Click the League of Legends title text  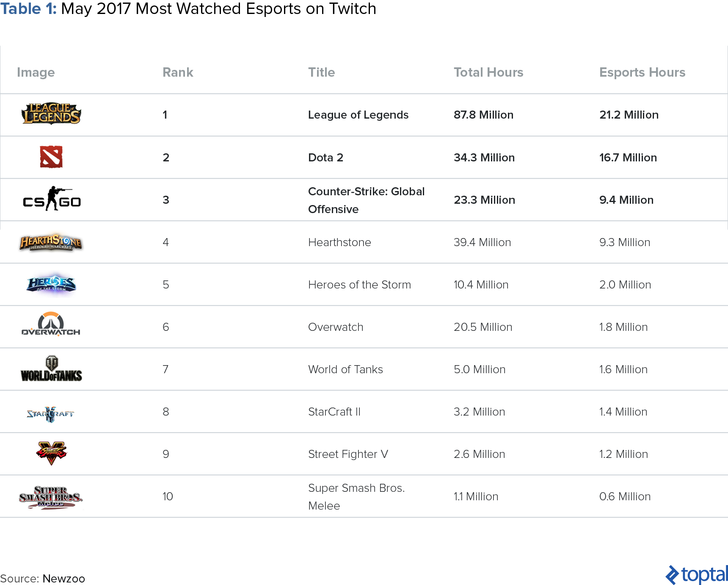click(358, 115)
